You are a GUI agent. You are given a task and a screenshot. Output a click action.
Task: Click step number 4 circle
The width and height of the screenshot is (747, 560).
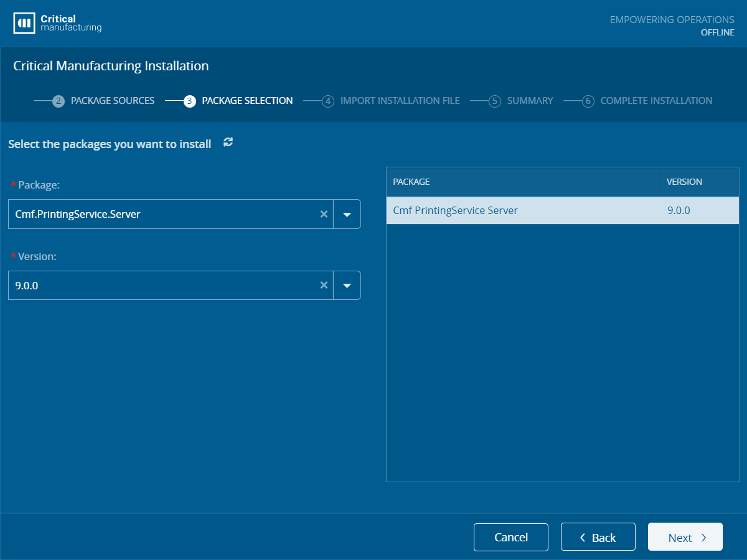pyautogui.click(x=328, y=101)
